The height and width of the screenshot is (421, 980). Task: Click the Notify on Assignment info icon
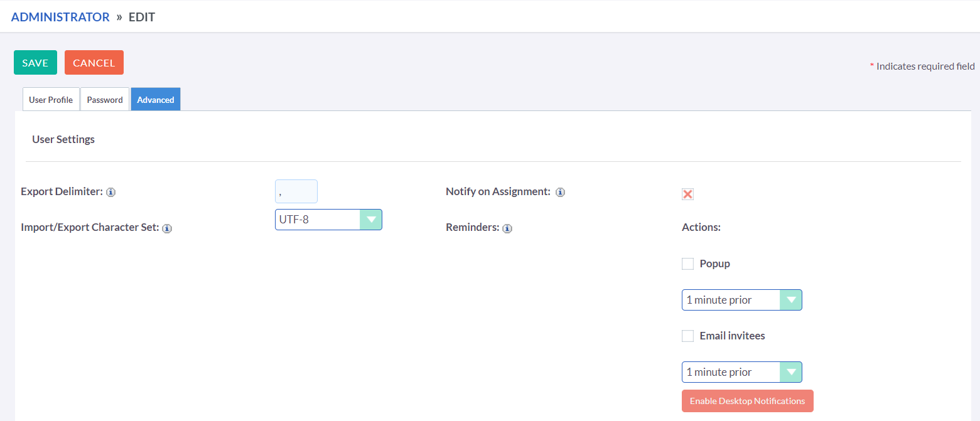(560, 192)
